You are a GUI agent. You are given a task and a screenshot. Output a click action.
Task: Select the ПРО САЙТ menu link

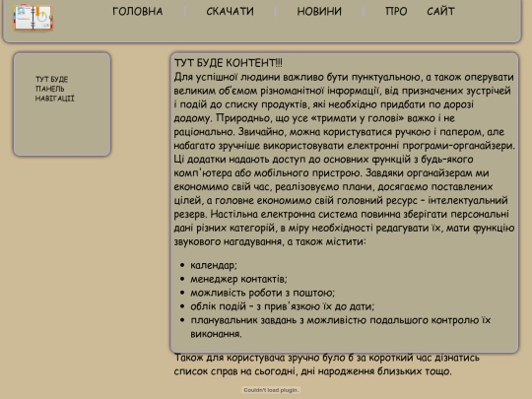tap(420, 12)
